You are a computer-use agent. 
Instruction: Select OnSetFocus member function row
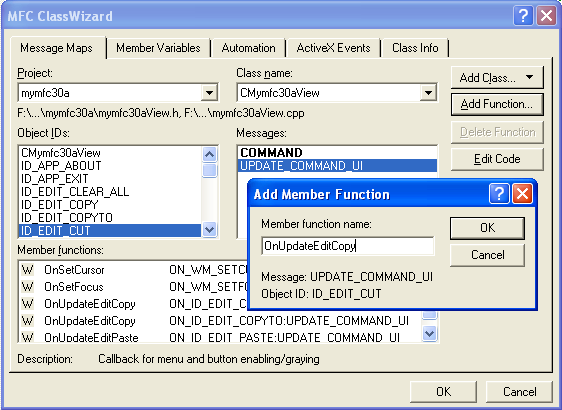coord(134,287)
